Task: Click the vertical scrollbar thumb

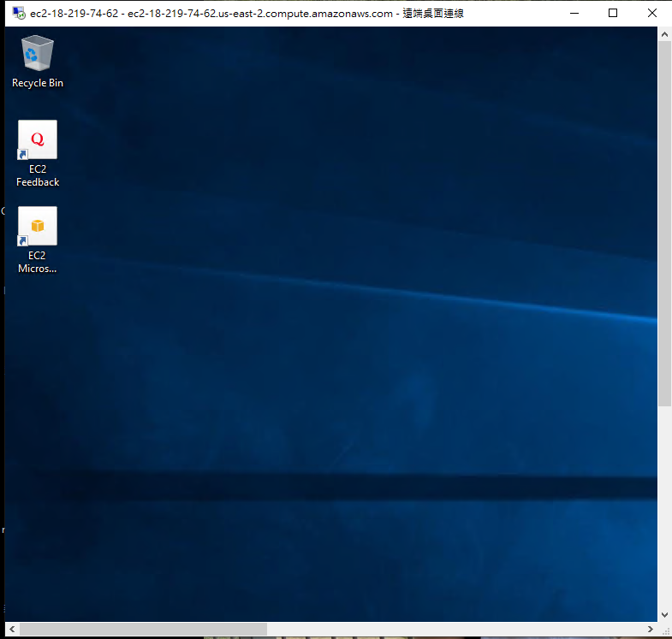Action: [664, 223]
